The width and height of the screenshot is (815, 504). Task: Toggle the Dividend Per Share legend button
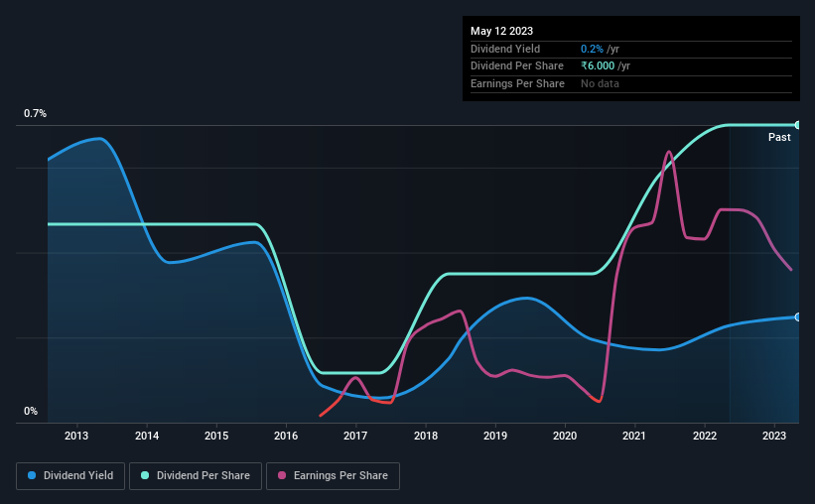(196, 476)
